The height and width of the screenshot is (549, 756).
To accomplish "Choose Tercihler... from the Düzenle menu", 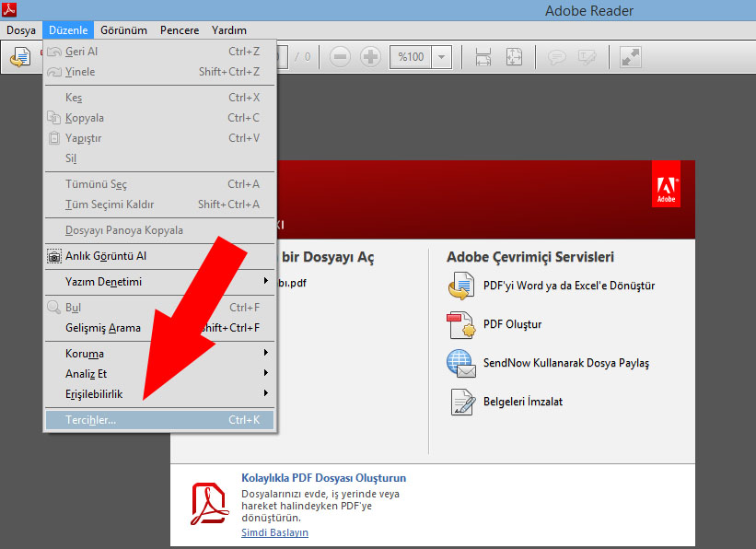I will 159,420.
